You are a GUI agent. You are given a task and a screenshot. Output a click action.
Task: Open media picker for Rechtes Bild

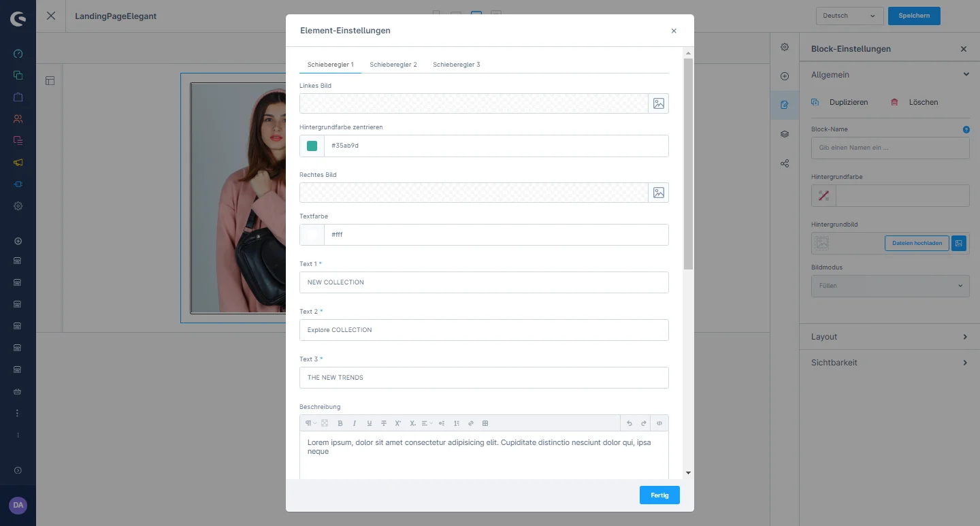[x=658, y=193]
